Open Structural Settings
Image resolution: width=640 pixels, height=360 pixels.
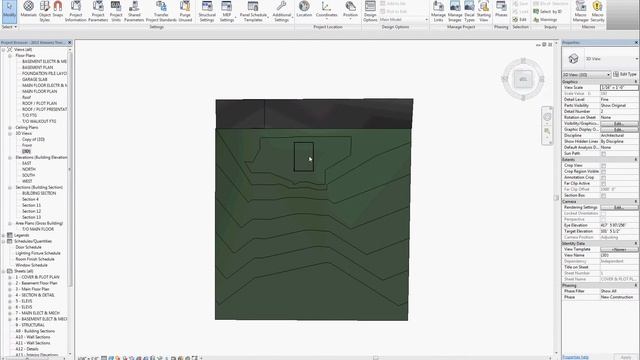(207, 11)
